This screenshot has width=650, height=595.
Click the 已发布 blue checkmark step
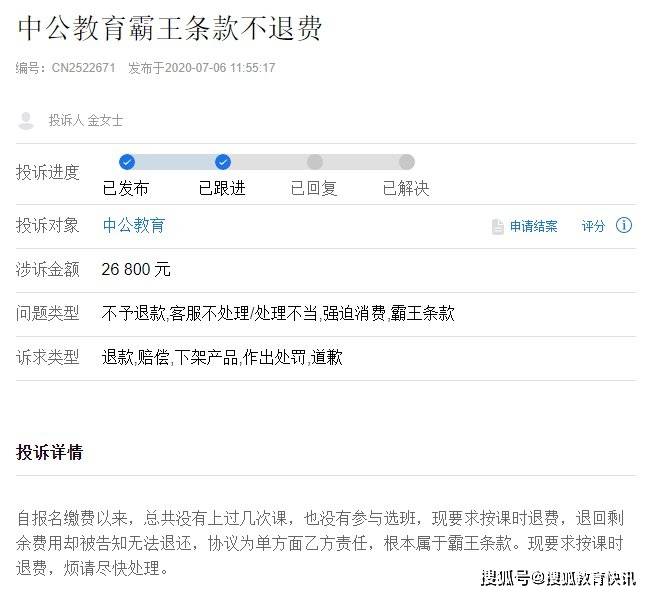pyautogui.click(x=127, y=162)
